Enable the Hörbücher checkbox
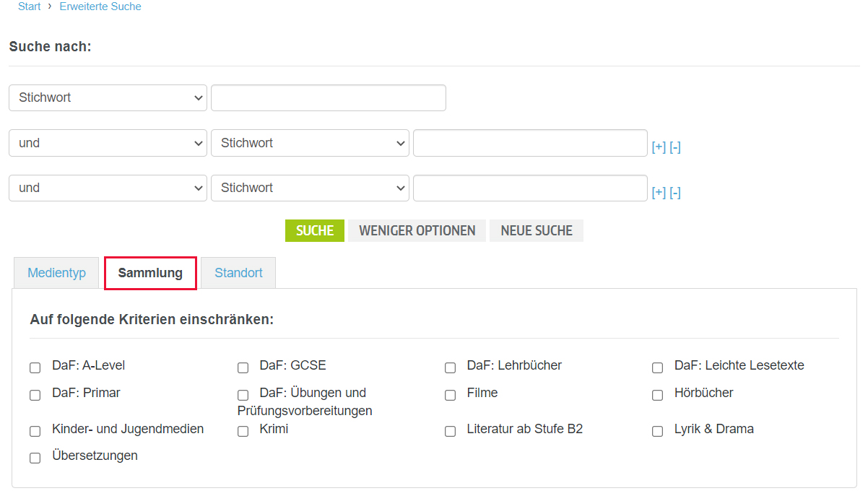The width and height of the screenshot is (868, 496). [x=657, y=395]
